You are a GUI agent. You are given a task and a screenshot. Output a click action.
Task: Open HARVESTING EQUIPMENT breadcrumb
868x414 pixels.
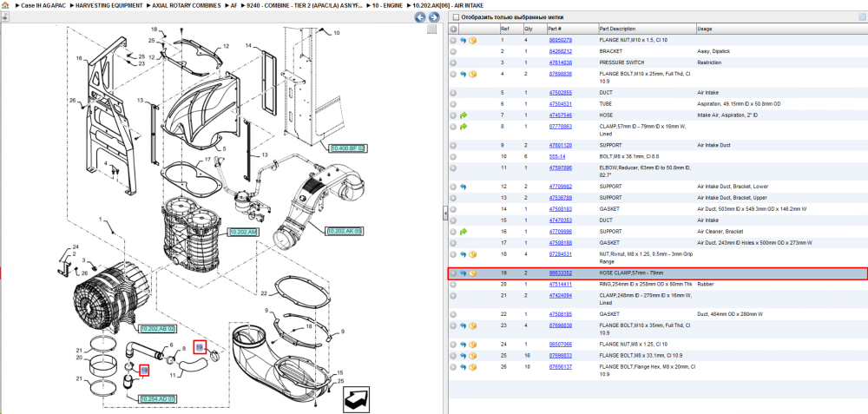[111, 5]
